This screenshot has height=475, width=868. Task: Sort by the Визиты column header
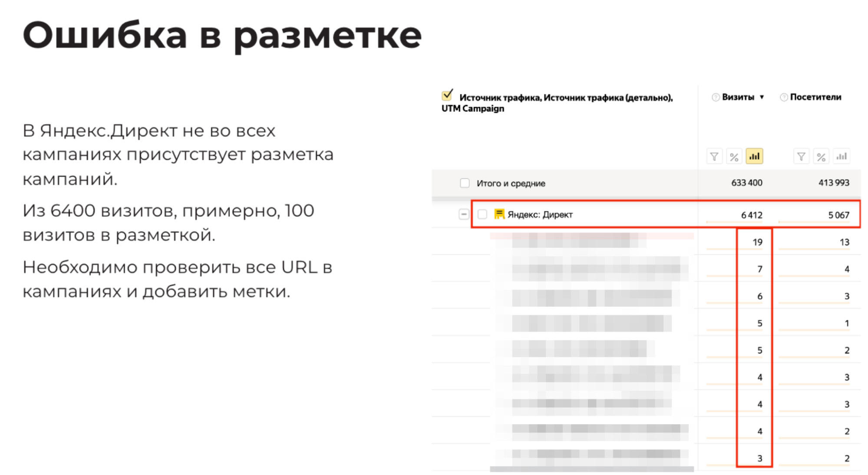click(738, 97)
